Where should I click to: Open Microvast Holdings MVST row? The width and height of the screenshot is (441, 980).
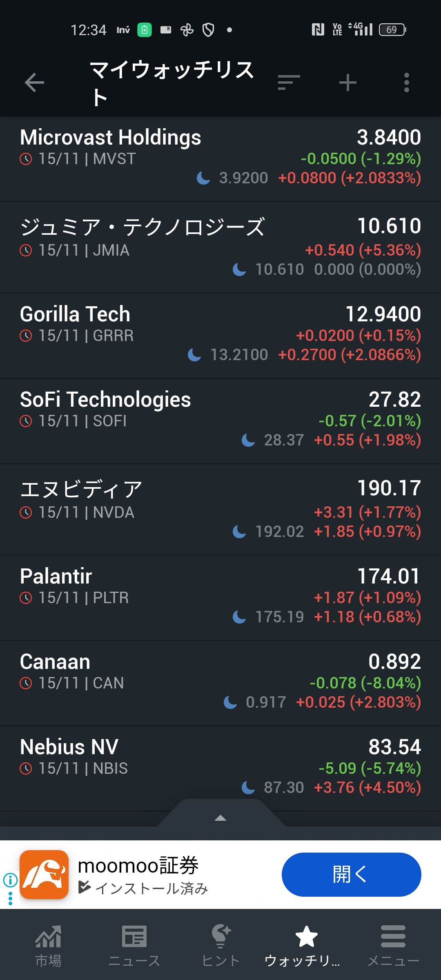click(x=220, y=158)
